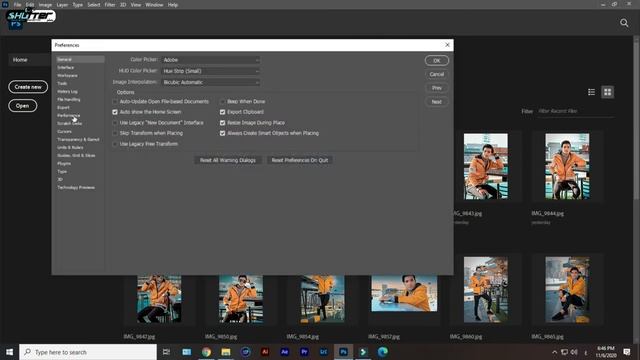This screenshot has height=360, width=640.
Task: Enable Use Legacy Free Transform
Action: coord(115,144)
